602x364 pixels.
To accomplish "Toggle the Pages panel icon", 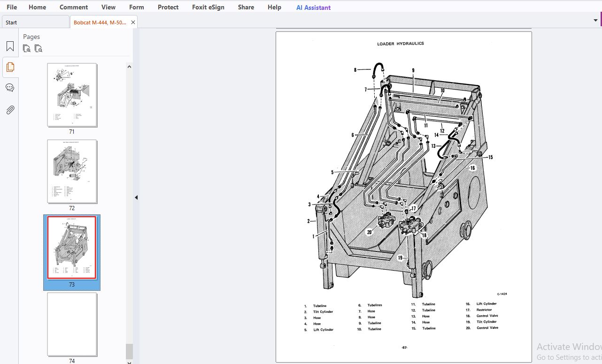I will tap(10, 67).
